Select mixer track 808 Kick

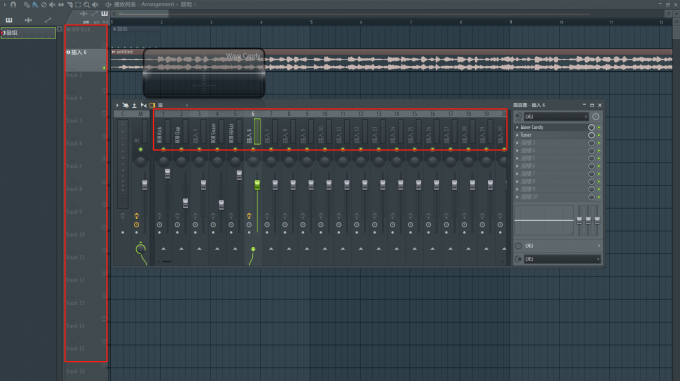(x=163, y=131)
